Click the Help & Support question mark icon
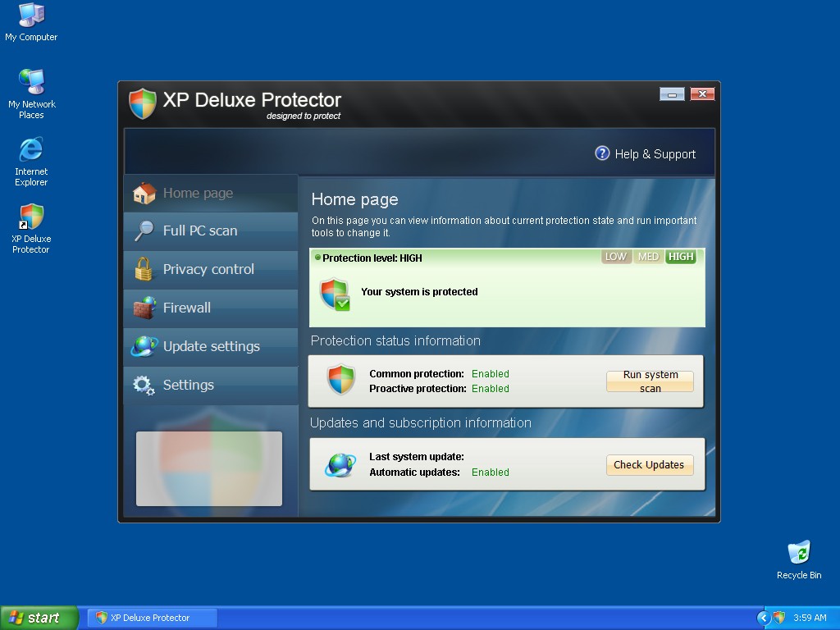The width and height of the screenshot is (840, 630). 602,153
